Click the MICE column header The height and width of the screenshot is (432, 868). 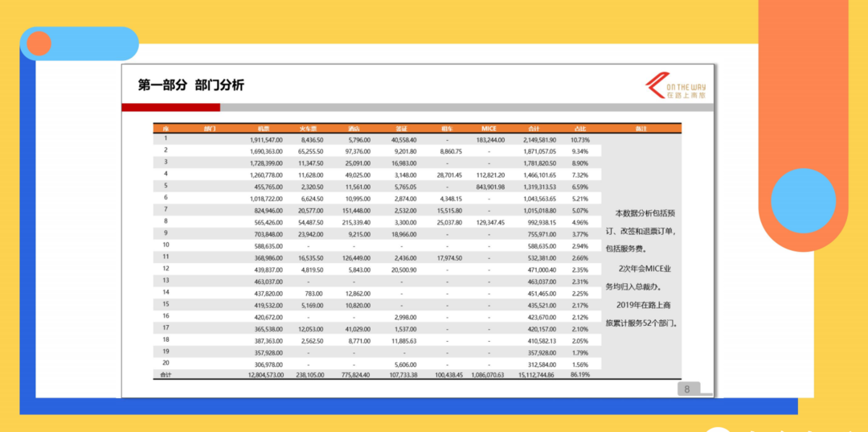click(x=489, y=128)
